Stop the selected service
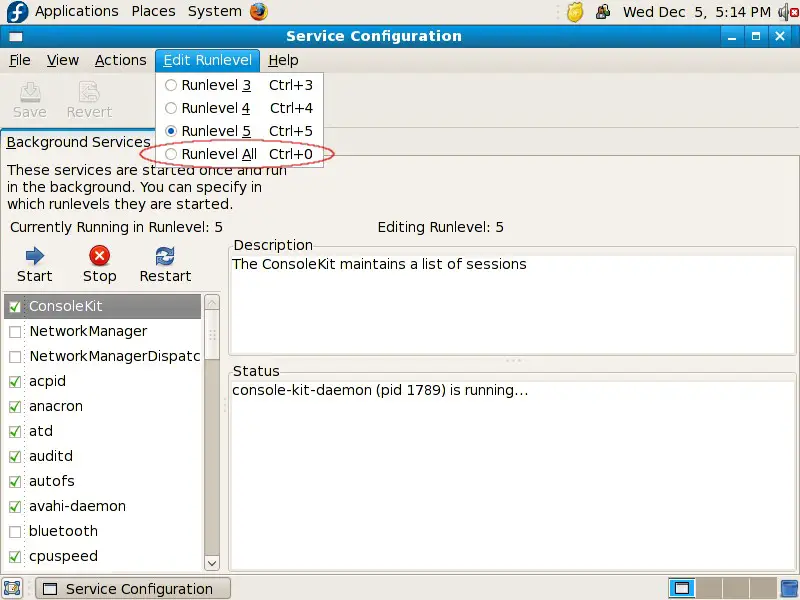Image resolution: width=800 pixels, height=600 pixels. 99,265
